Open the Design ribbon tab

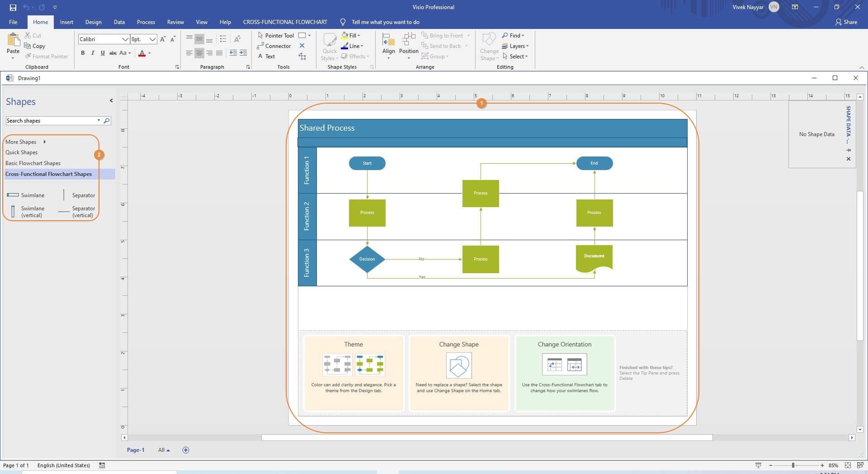pos(93,22)
